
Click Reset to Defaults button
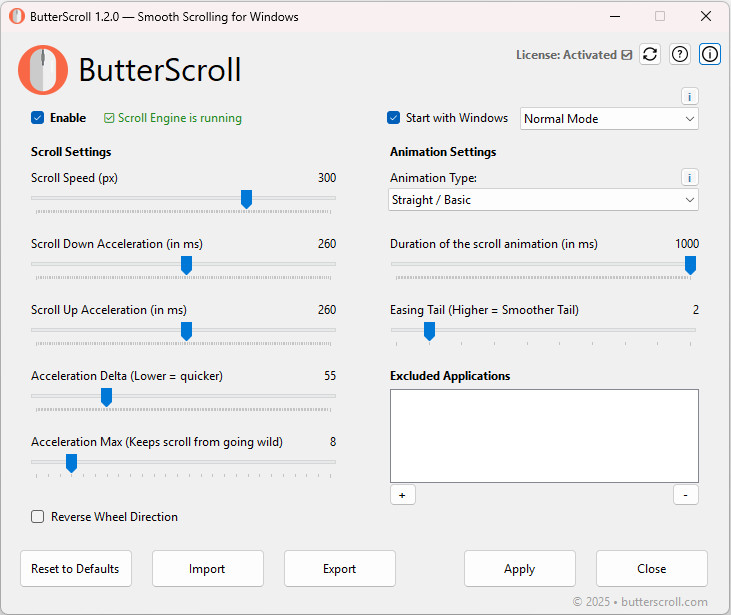tap(75, 569)
